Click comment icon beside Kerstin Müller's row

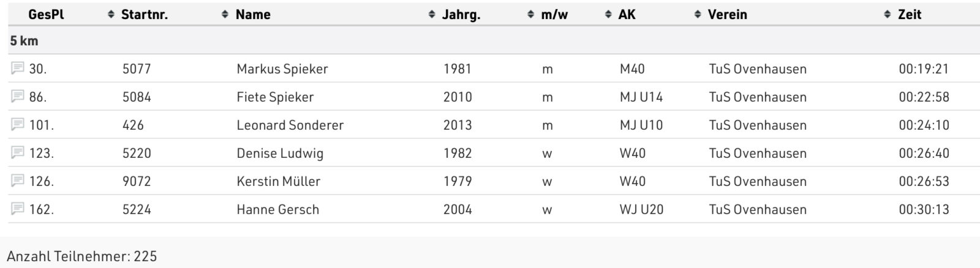point(17,181)
